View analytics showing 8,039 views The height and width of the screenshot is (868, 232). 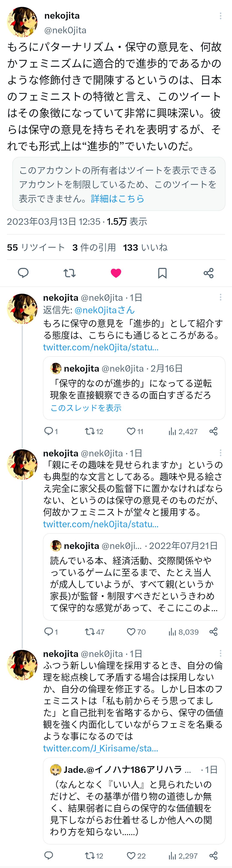(183, 632)
